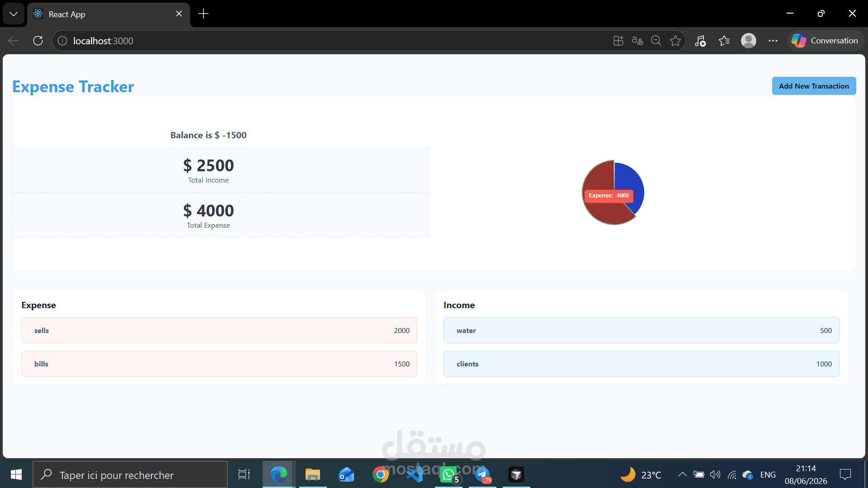868x488 pixels.
Task: Open the browser apps grid icon
Action: coord(618,41)
